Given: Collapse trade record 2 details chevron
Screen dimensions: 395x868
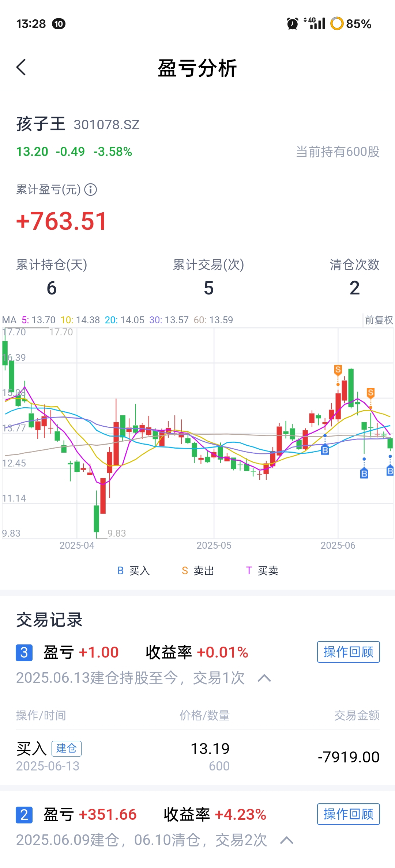Looking at the screenshot, I should (286, 841).
